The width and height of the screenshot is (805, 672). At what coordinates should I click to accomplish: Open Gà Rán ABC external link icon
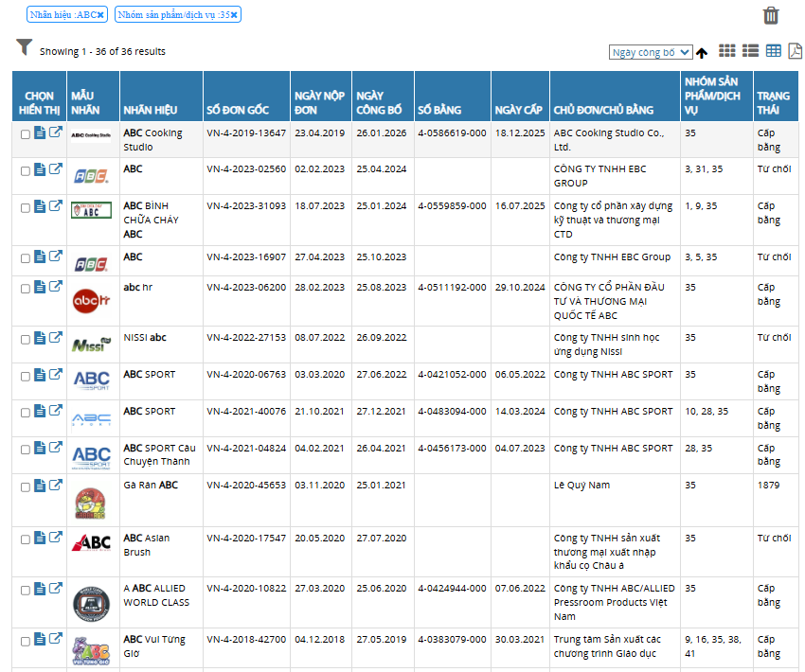[x=56, y=485]
